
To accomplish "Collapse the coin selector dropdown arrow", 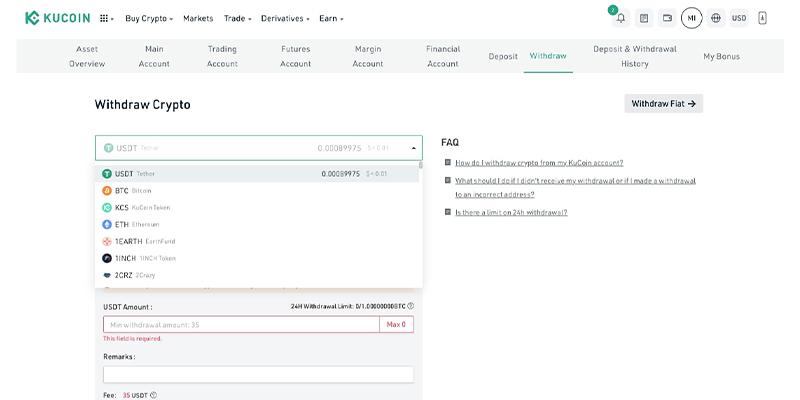I will pos(413,148).
